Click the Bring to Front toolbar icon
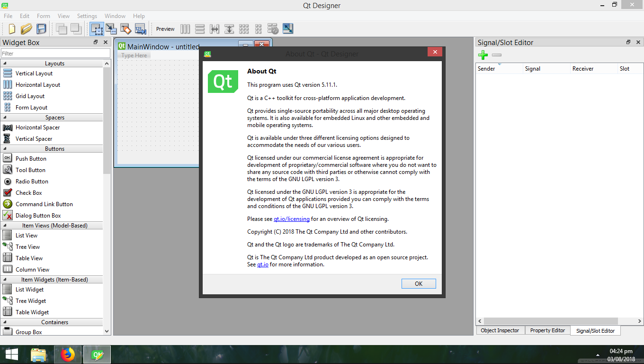The image size is (644, 364). [x=76, y=29]
